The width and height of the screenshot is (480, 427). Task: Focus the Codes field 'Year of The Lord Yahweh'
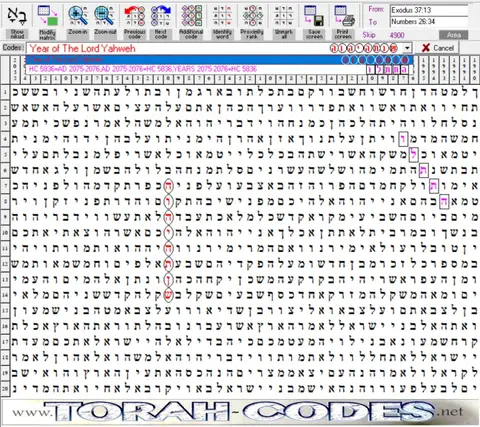coord(213,48)
